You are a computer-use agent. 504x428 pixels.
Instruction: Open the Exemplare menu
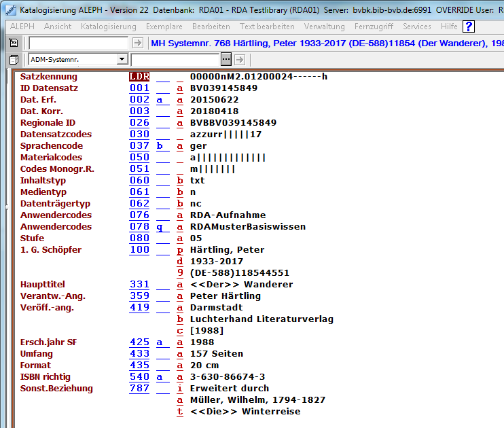point(164,26)
